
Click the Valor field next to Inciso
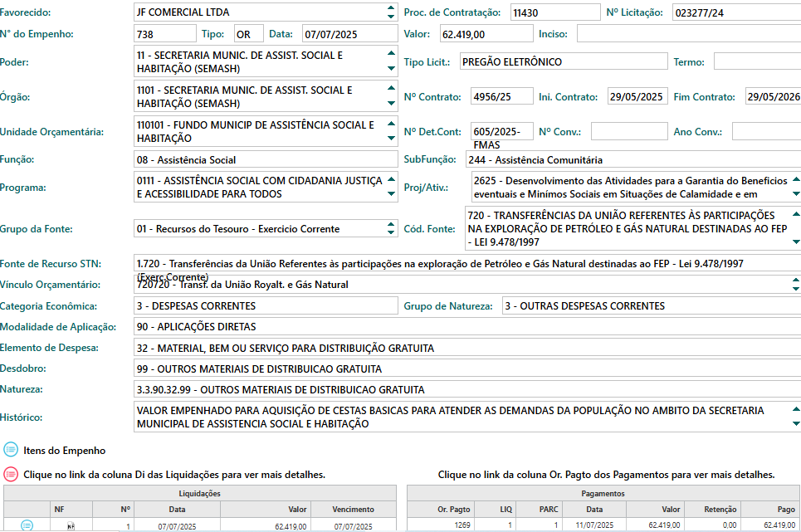486,34
